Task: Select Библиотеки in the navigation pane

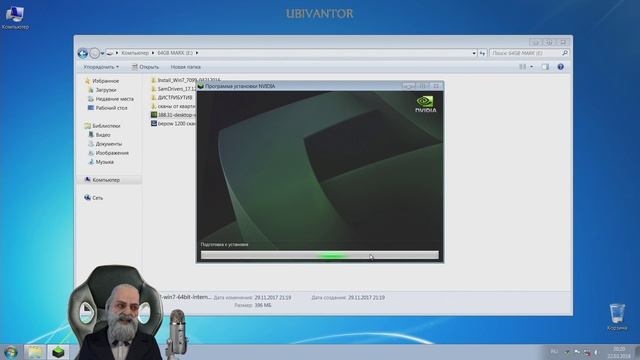Action: point(106,126)
